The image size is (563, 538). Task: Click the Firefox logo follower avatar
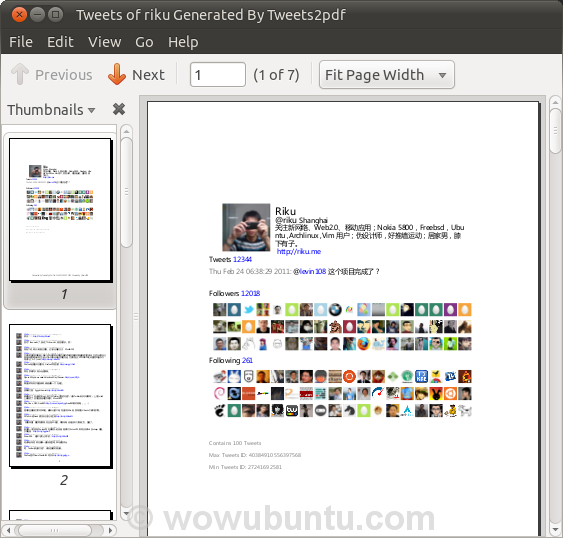pos(363,344)
